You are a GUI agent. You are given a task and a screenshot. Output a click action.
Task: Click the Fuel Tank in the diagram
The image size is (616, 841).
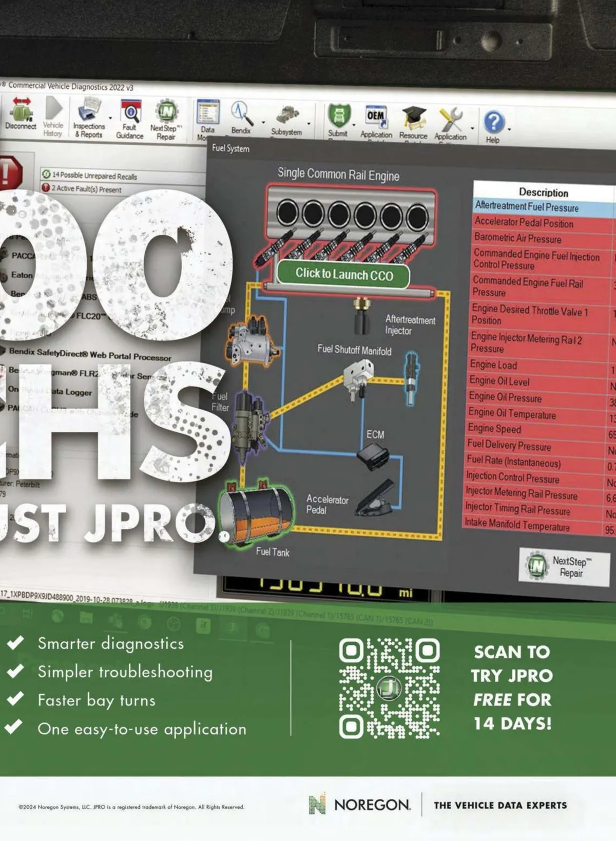[257, 514]
